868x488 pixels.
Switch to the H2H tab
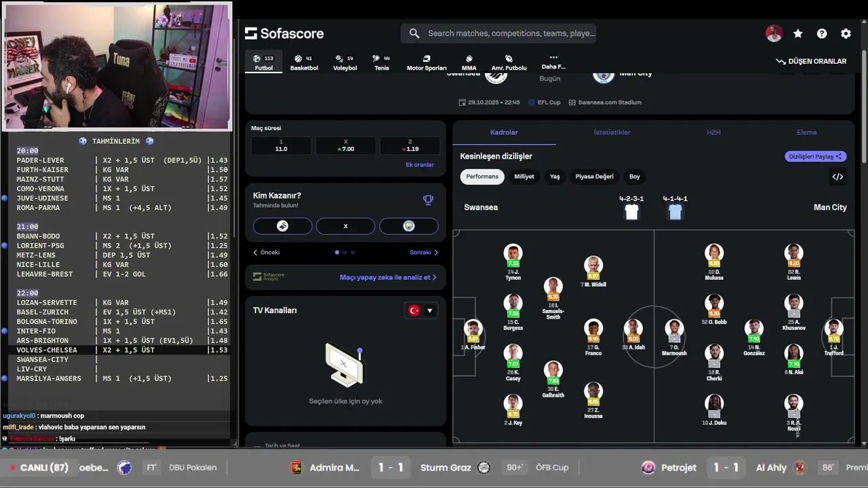(713, 132)
